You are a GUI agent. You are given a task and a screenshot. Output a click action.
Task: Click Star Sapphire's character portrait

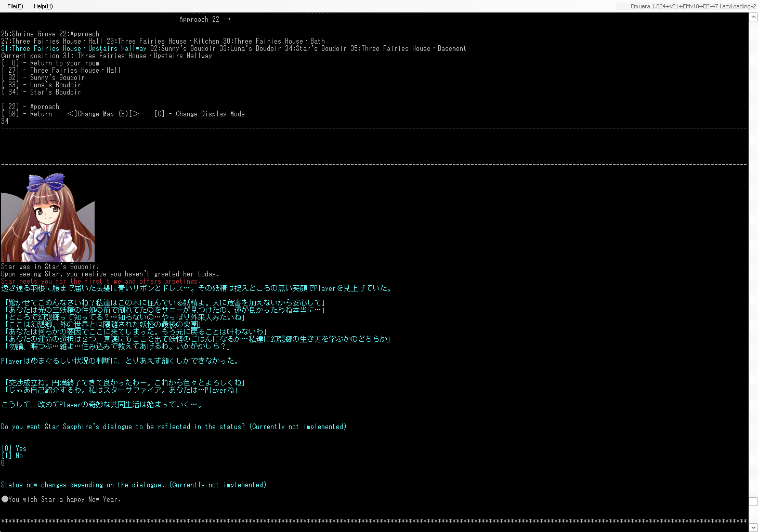[48, 217]
